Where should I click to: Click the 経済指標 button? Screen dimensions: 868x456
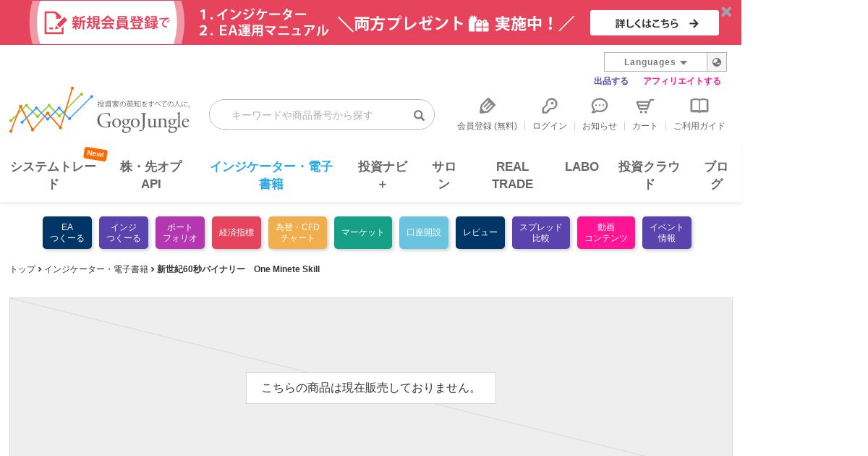tap(237, 232)
